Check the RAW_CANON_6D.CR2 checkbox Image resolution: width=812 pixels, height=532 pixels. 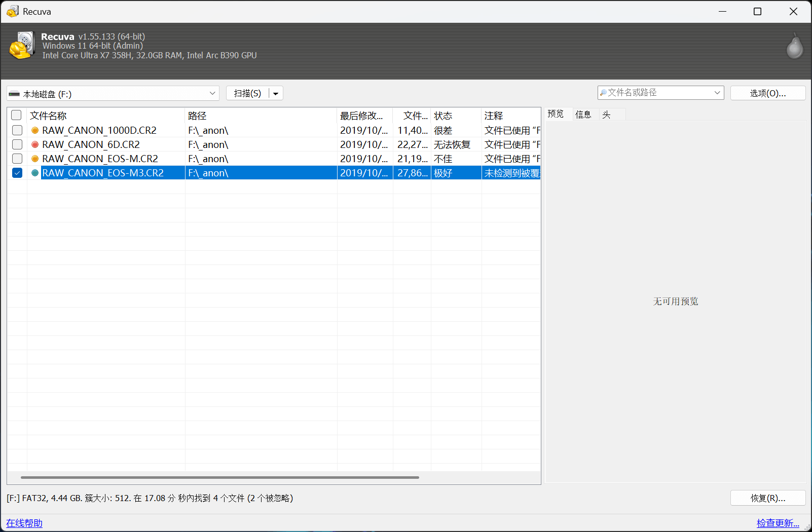[17, 144]
